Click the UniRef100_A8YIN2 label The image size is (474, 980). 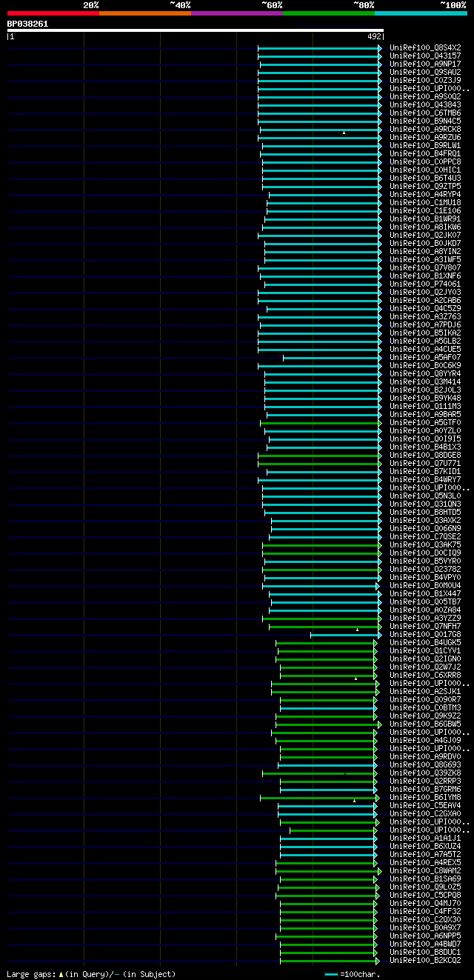pyautogui.click(x=425, y=251)
